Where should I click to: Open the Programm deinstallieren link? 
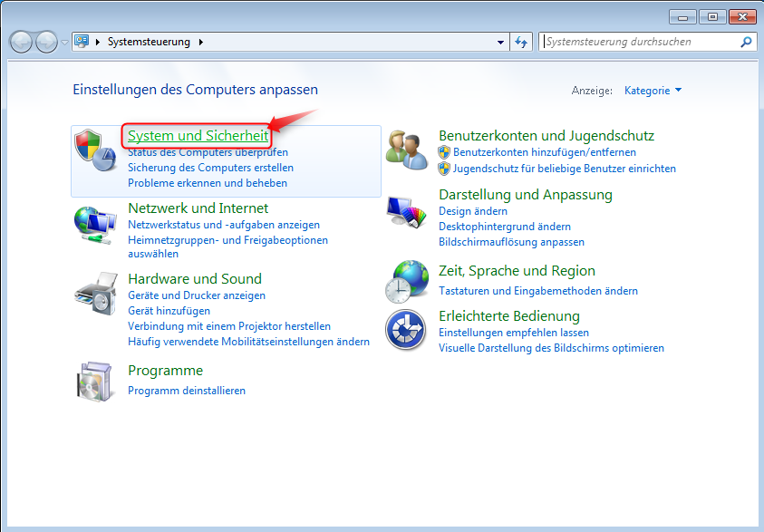pyautogui.click(x=188, y=390)
